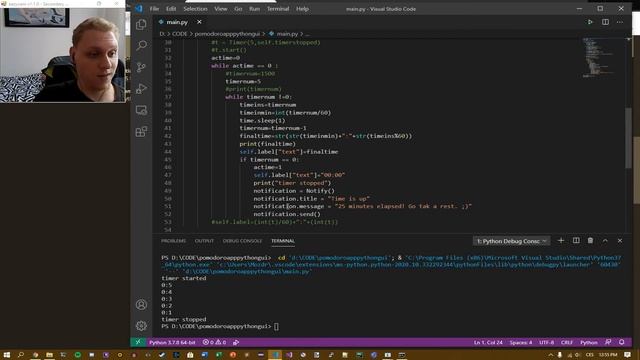
Task: Click the editor vertical scrollbar
Action: click(629, 138)
